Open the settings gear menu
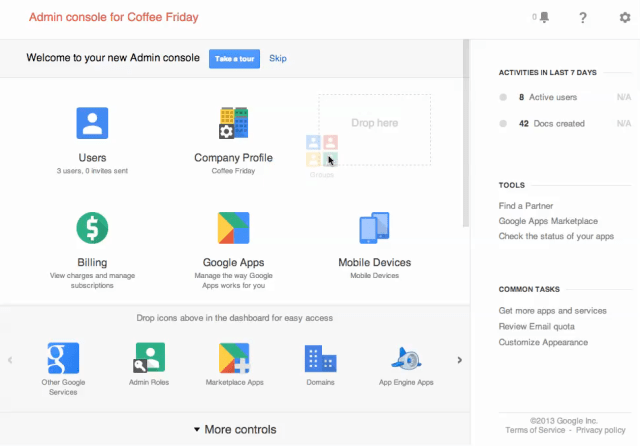 click(x=625, y=17)
